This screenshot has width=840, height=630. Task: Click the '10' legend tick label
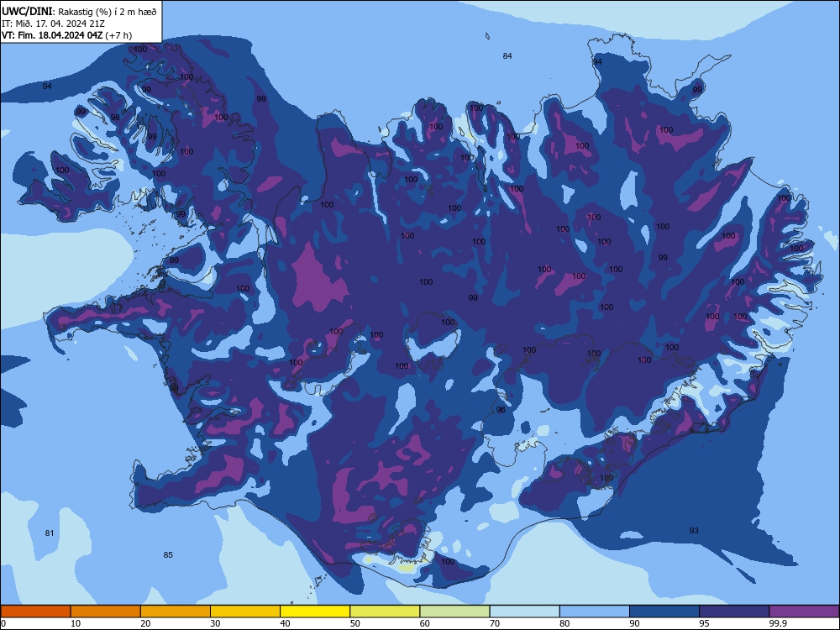click(76, 623)
